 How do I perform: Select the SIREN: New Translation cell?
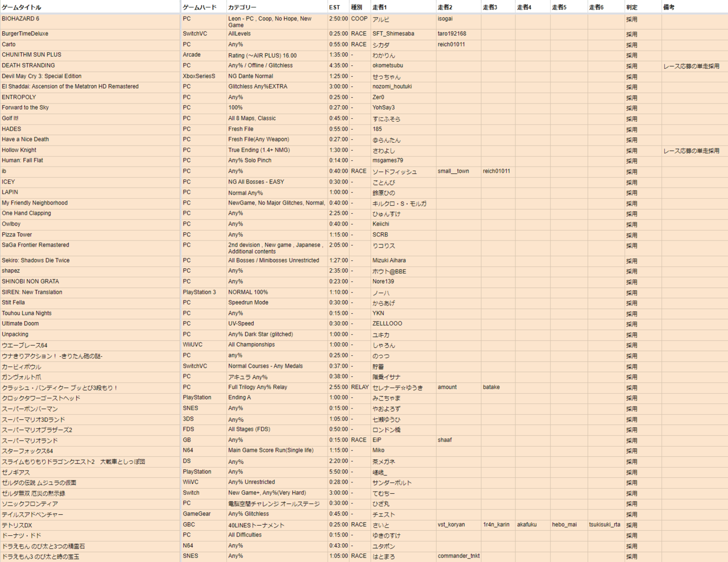[x=90, y=293]
